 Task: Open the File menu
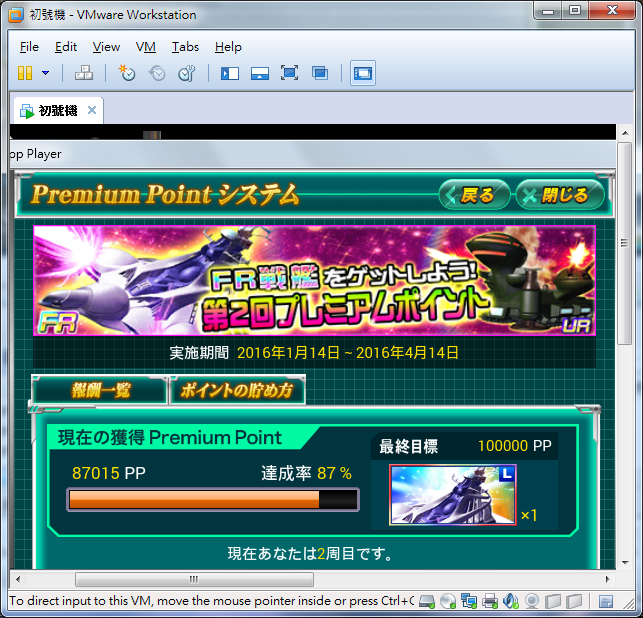(x=29, y=47)
